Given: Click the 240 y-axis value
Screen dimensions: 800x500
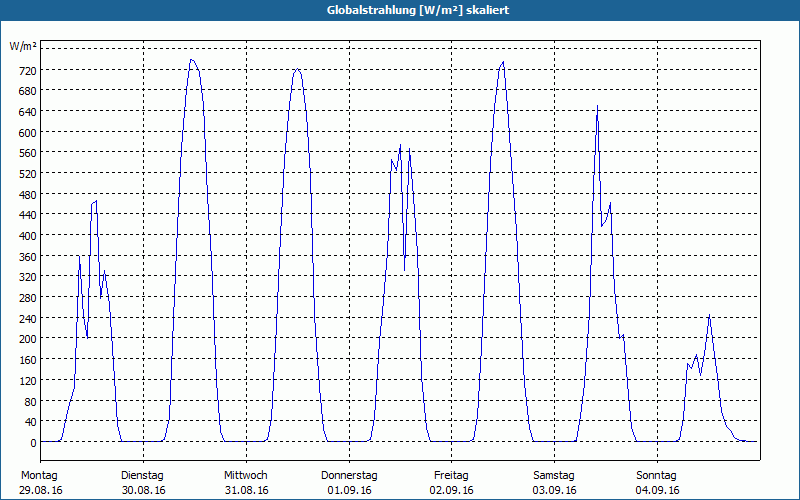Looking at the screenshot, I should 28,319.
